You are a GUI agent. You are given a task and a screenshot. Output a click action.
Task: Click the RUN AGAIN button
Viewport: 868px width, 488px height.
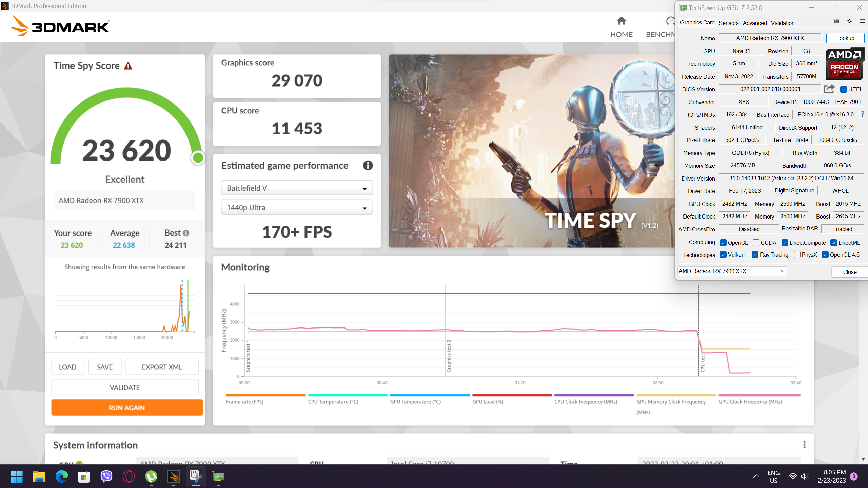(x=127, y=408)
